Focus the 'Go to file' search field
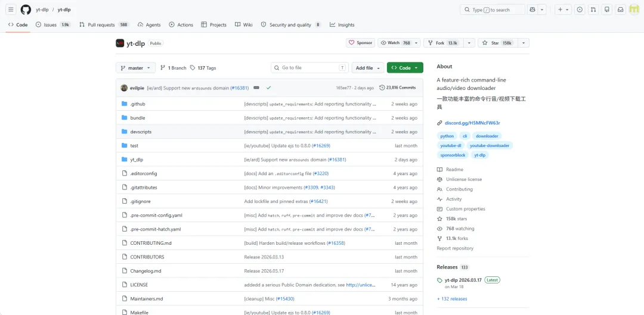Viewport: 644px width, 315px height. point(309,68)
